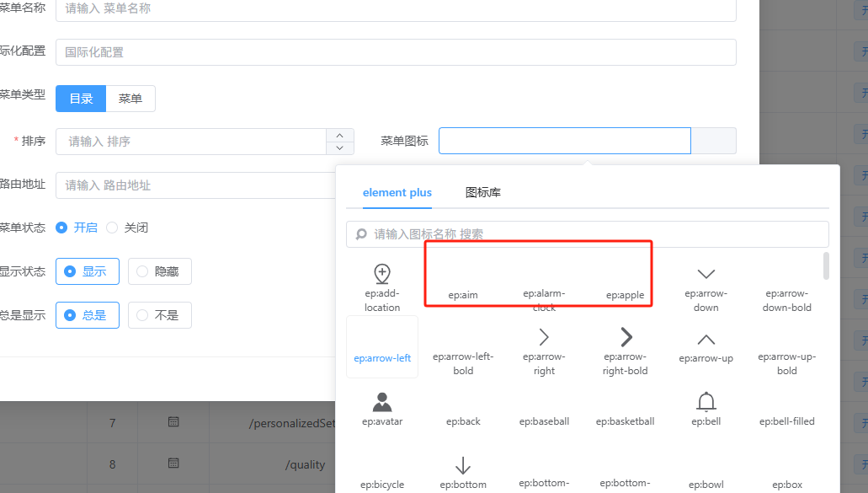Select the ep:arrow-right-bold icon

626,350
